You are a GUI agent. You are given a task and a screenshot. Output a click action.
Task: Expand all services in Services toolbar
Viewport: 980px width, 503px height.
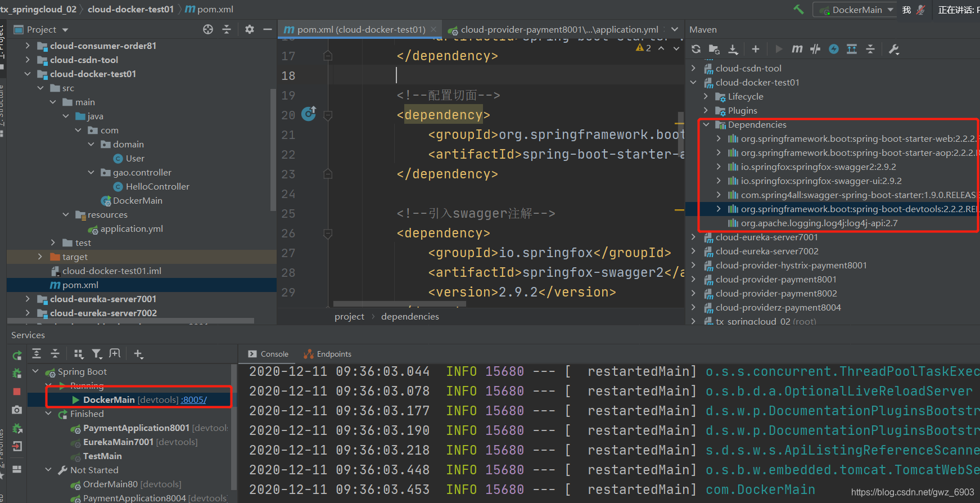tap(37, 353)
